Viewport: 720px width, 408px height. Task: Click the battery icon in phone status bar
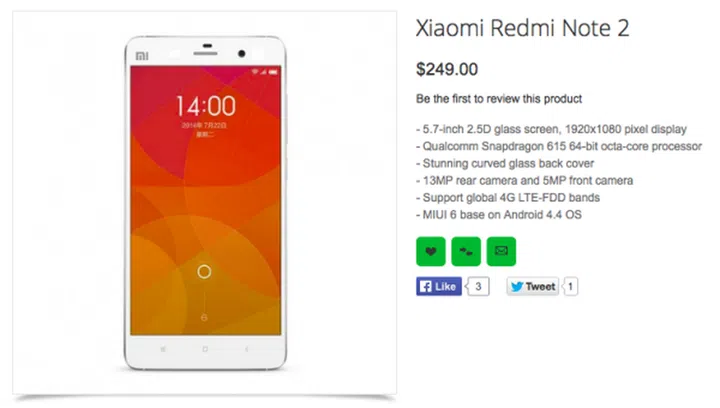click(273, 72)
